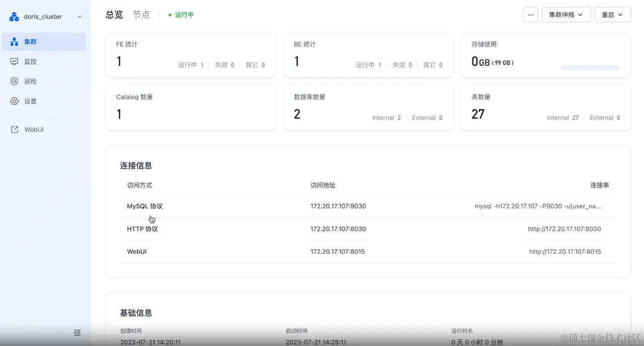Click the BE 统计 card title

pyautogui.click(x=305, y=44)
